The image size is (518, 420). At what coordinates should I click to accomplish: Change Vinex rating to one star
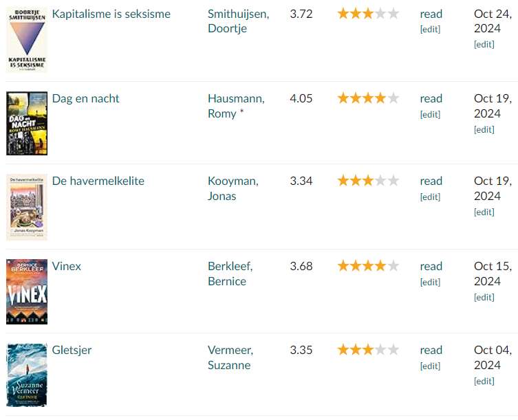coord(343,266)
